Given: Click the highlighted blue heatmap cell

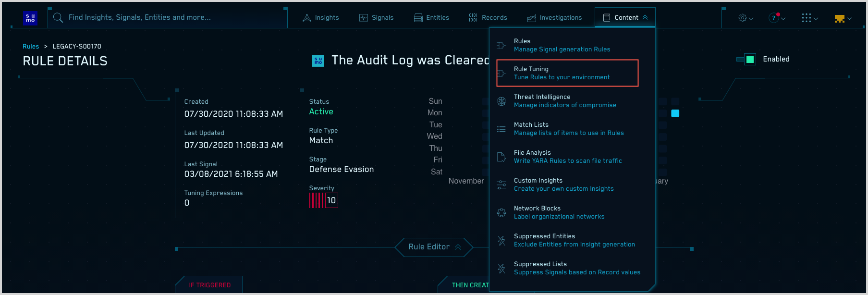Looking at the screenshot, I should [x=675, y=113].
